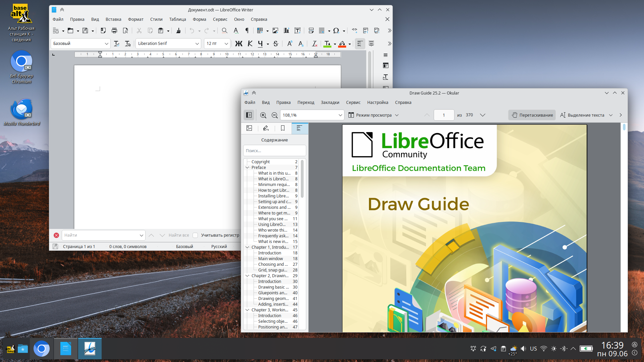Click Export as PDF icon in Writer
Viewport: 644px width, 362px height.
click(103, 31)
